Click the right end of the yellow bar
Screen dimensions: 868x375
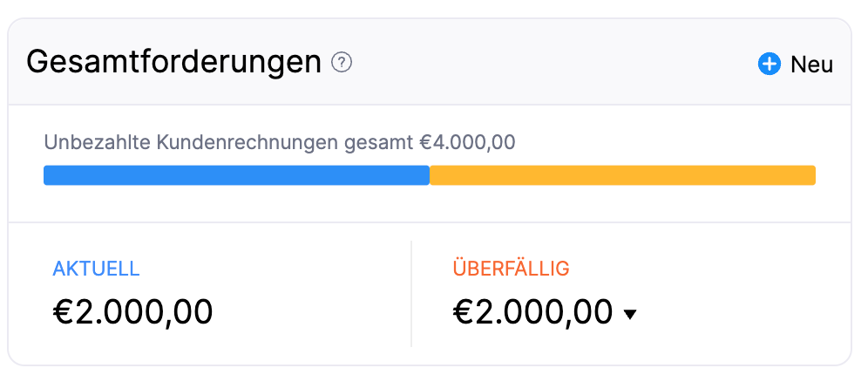pyautogui.click(x=811, y=175)
